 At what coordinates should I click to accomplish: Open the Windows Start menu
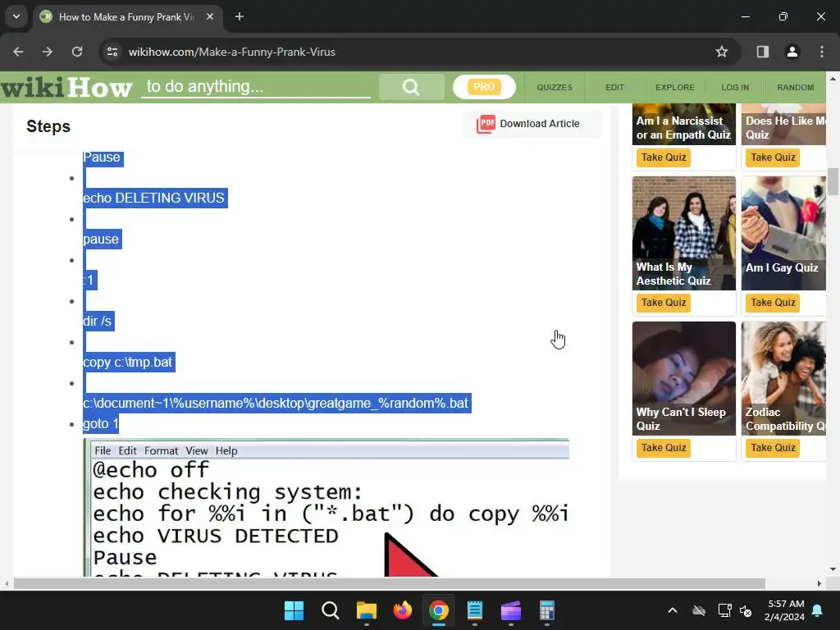point(294,610)
